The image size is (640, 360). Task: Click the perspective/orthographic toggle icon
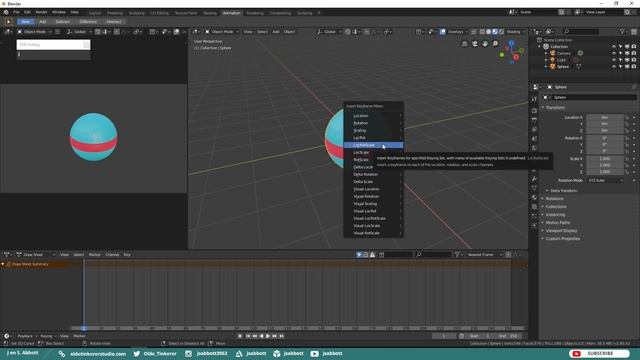pos(464,44)
